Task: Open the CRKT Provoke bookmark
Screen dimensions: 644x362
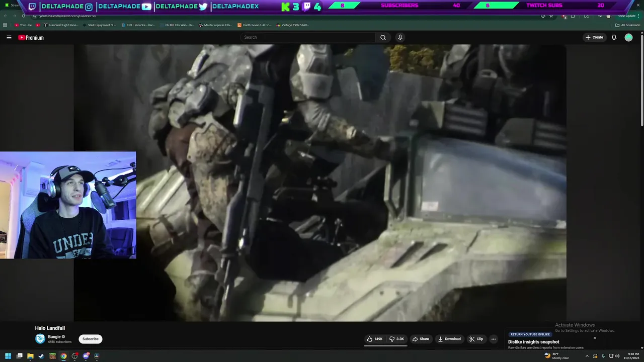Action: 138,25
